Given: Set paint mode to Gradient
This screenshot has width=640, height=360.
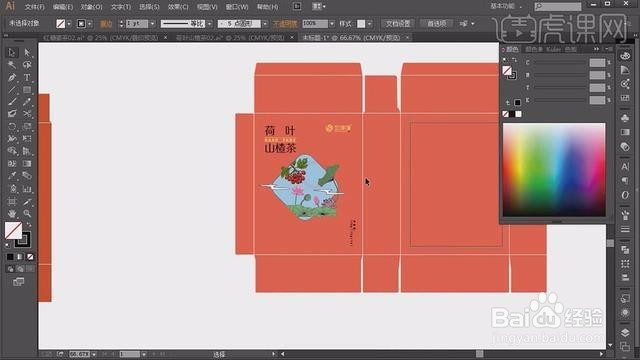Looking at the screenshot, I should coord(20,257).
